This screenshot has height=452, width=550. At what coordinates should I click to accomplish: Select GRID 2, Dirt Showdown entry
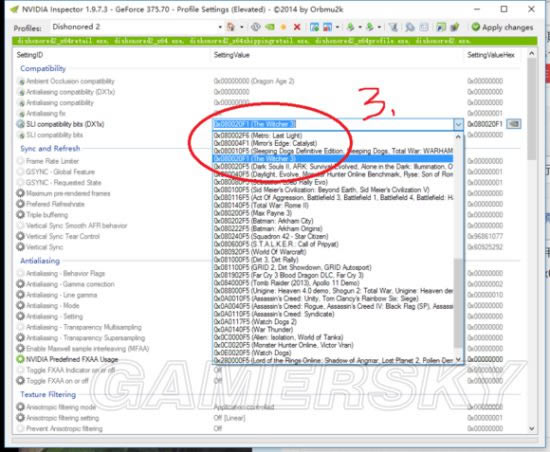click(x=293, y=267)
